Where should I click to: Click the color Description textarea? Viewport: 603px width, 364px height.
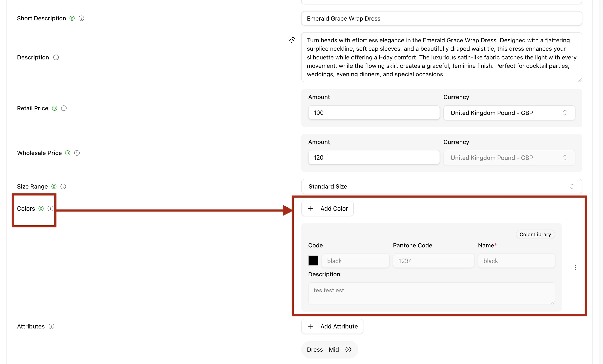pos(431,294)
